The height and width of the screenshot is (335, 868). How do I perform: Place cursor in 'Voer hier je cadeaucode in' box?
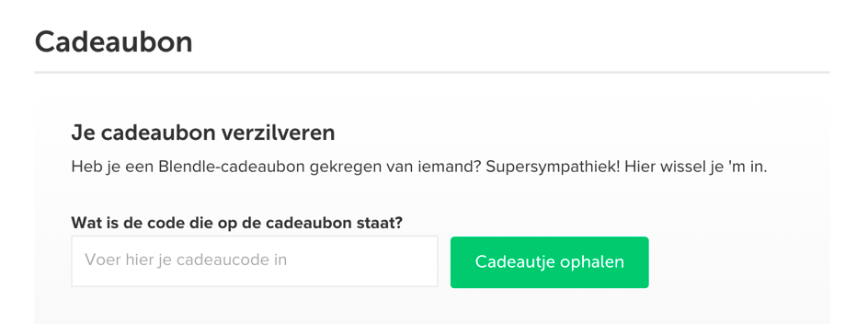255,261
